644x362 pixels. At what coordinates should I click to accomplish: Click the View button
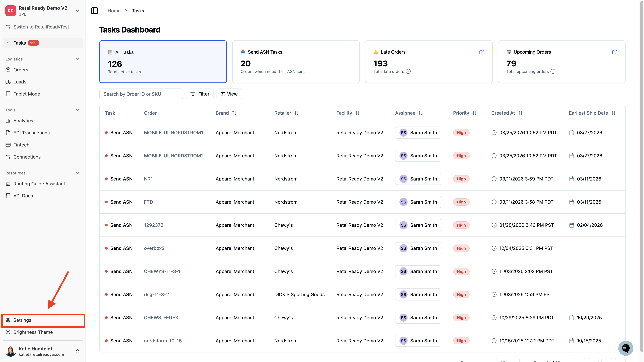[x=229, y=94]
